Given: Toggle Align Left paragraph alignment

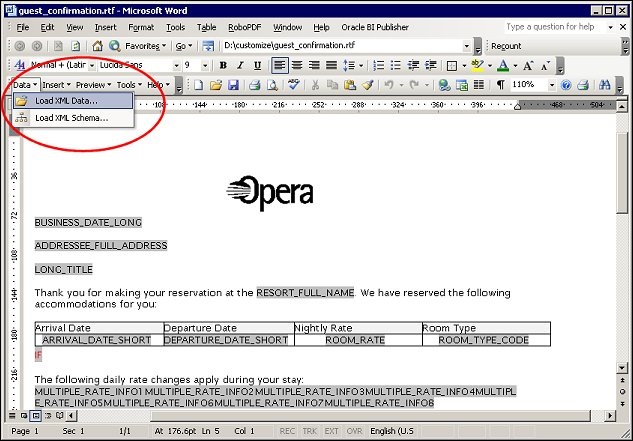Looking at the screenshot, I should [281, 65].
